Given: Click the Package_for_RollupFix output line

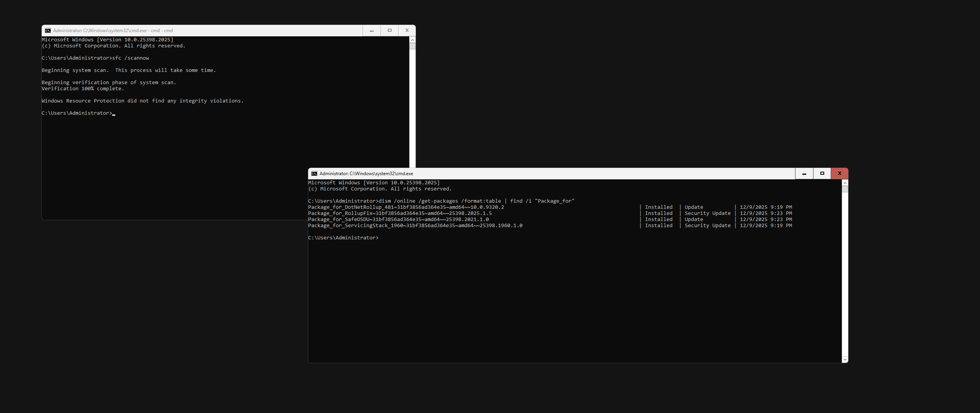Looking at the screenshot, I should (x=400, y=213).
